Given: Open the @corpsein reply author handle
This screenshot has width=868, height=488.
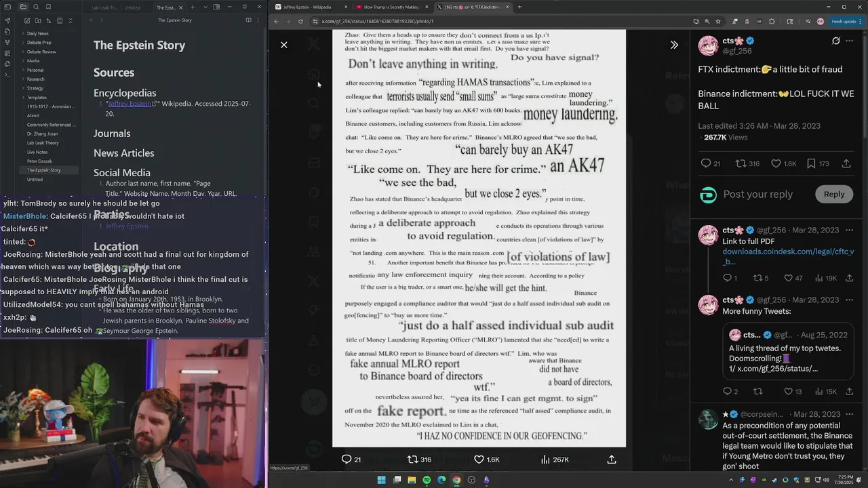Looking at the screenshot, I should 762,414.
